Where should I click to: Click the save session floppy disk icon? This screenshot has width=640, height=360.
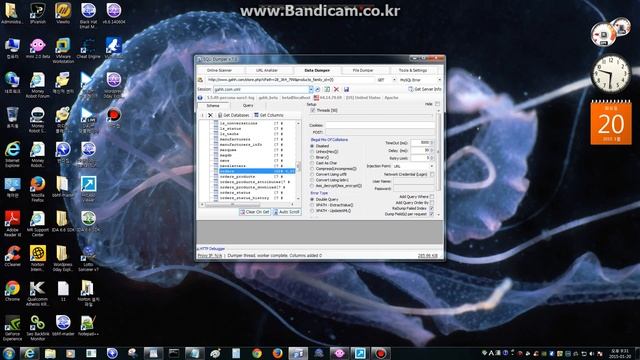tap(346, 89)
